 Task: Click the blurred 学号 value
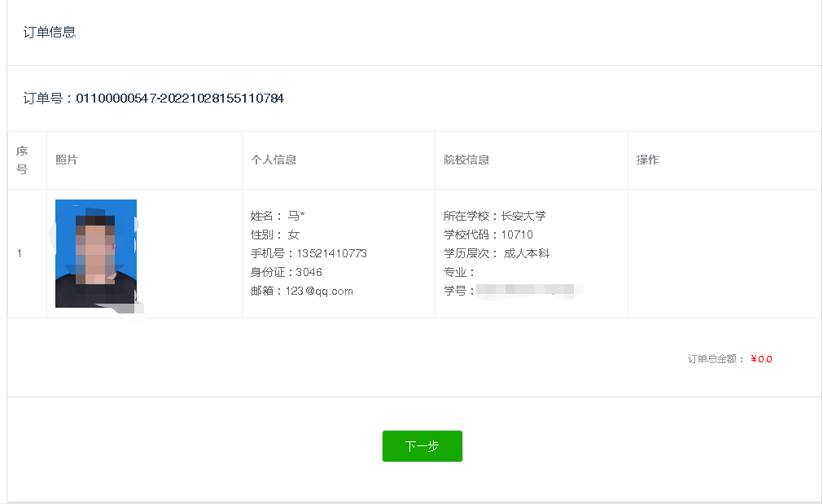pos(525,291)
